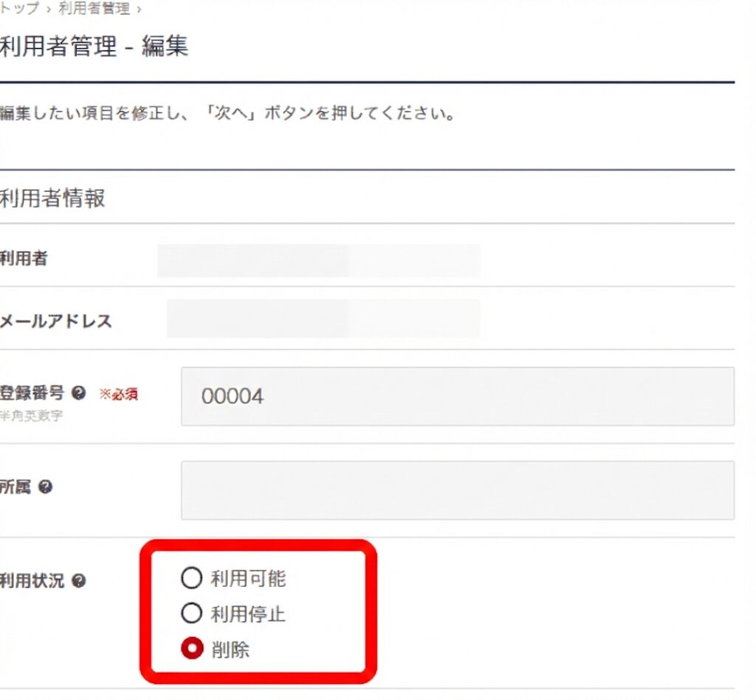The height and width of the screenshot is (700, 756).
Task: Click the instruction text mentioning 「次へ」
Action: (227, 114)
